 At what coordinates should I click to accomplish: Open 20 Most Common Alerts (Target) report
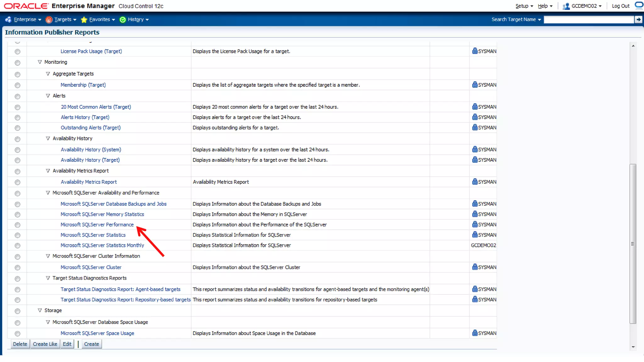(x=96, y=107)
